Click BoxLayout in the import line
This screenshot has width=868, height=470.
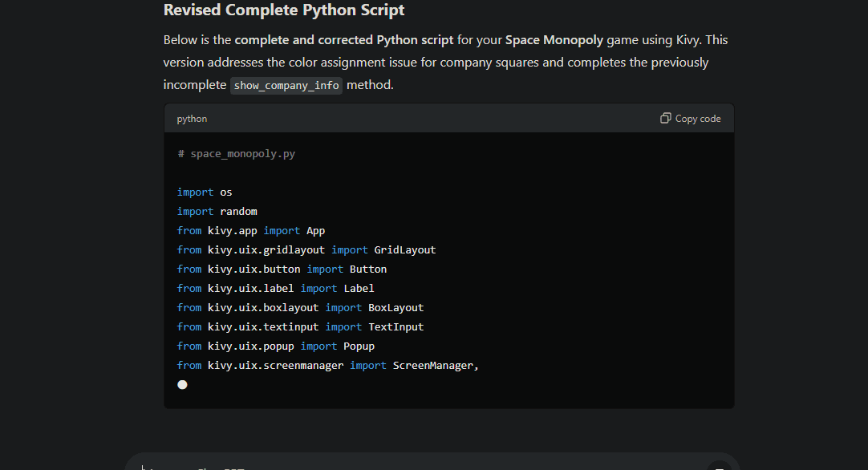click(395, 308)
